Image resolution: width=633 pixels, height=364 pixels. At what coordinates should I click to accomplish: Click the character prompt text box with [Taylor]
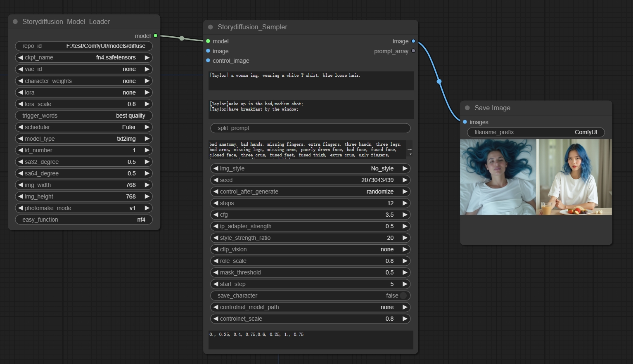311,81
